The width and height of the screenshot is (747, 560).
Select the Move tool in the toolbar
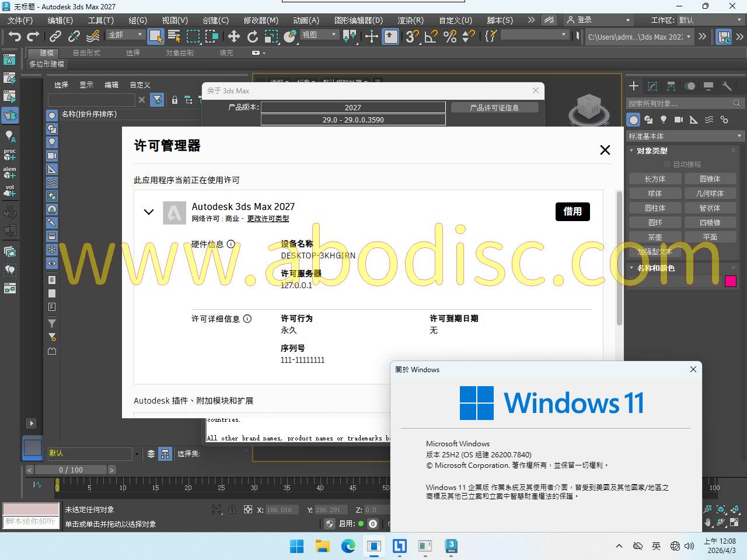[233, 37]
